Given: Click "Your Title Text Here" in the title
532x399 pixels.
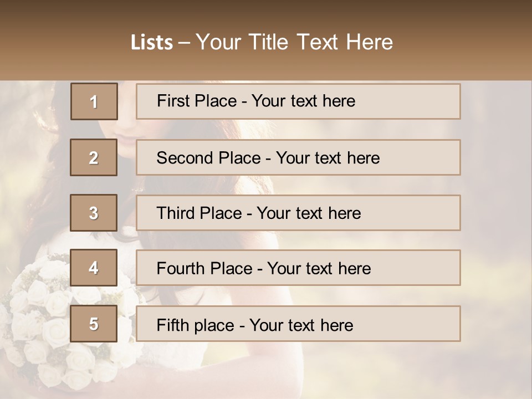Looking at the screenshot, I should click(x=294, y=43).
